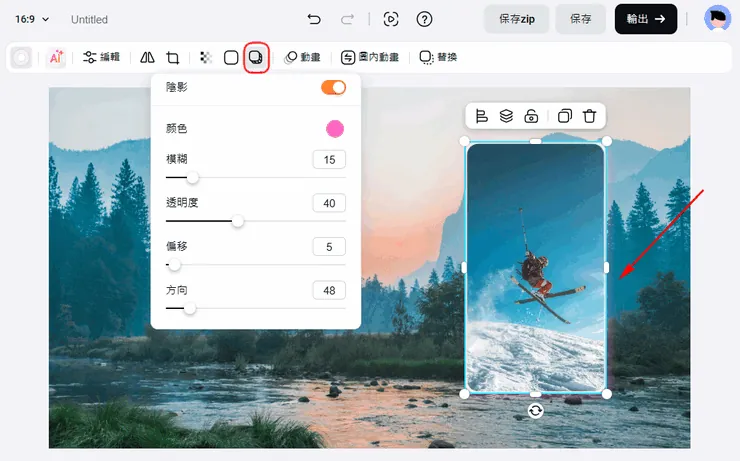Click the 保存zip button
Viewport: 740px width, 461px height.
(516, 19)
